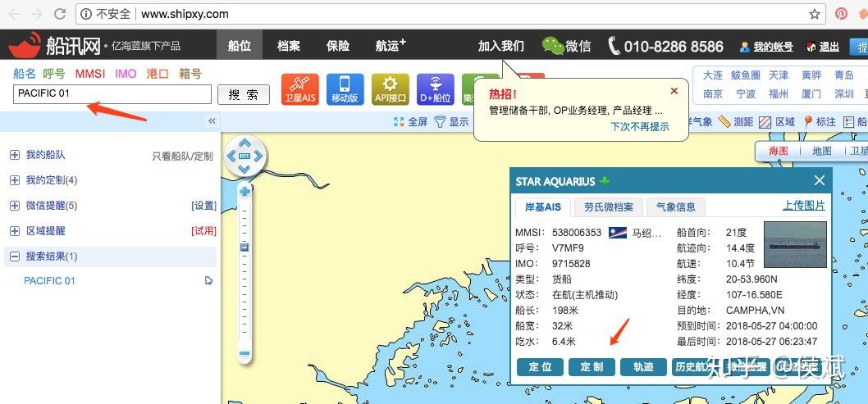The image size is (868, 404).
Task: Click the ship name search input field
Action: coord(112,94)
